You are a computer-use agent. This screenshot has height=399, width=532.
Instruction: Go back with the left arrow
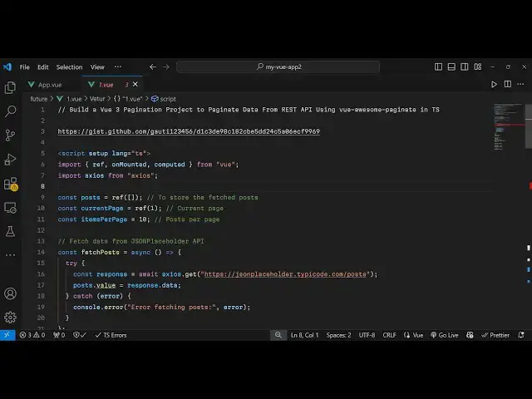[x=153, y=66]
